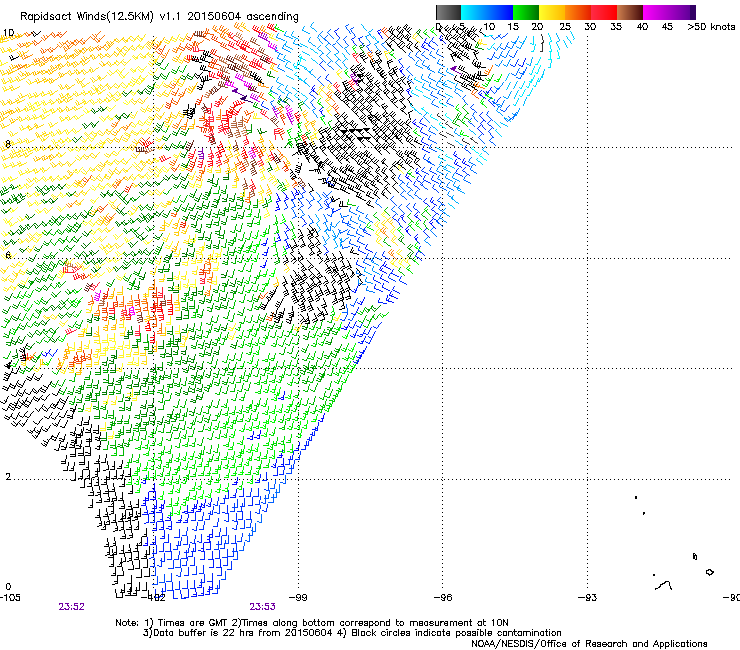This screenshot has height=650, width=740.
Task: Click the '0' latitude axis label
Action: pos(8,587)
